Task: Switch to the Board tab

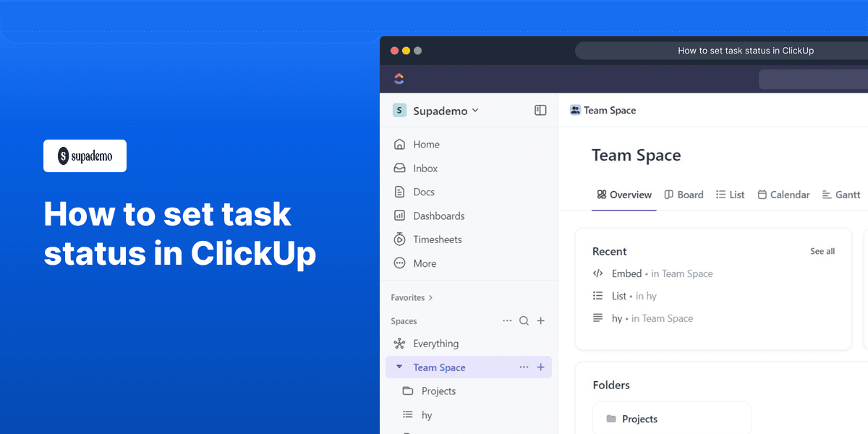Action: [684, 195]
